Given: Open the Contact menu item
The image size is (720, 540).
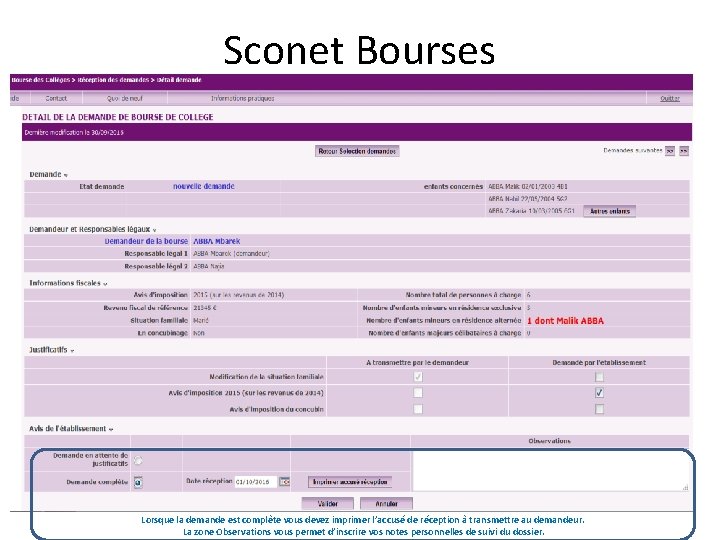Looking at the screenshot, I should (x=56, y=98).
